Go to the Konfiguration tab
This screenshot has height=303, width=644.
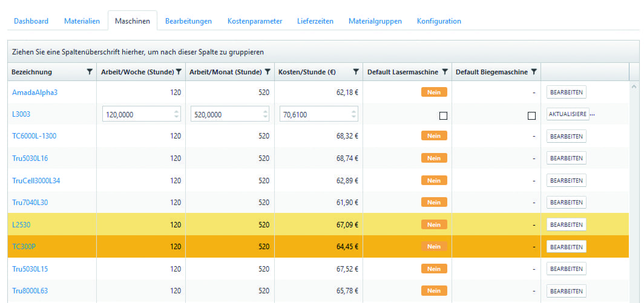[439, 21]
